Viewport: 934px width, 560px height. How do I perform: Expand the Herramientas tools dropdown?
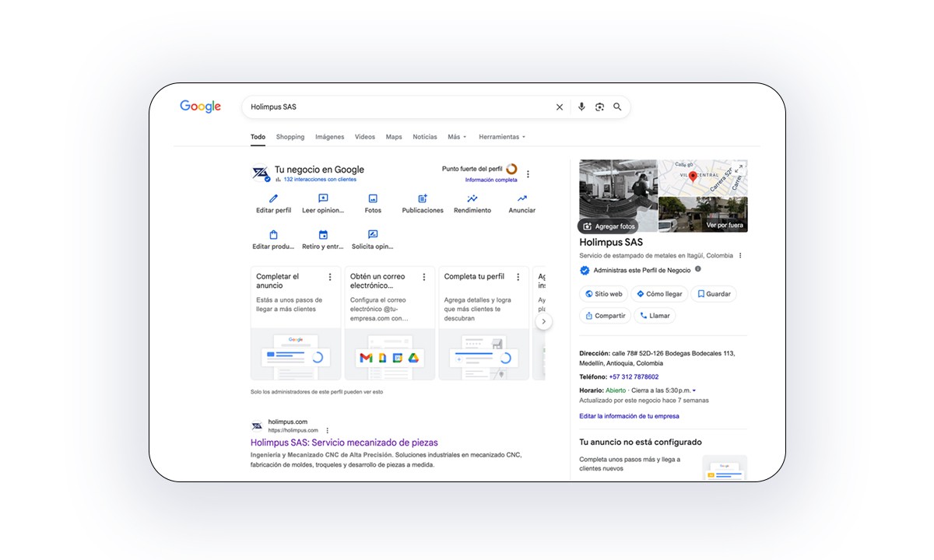point(502,137)
